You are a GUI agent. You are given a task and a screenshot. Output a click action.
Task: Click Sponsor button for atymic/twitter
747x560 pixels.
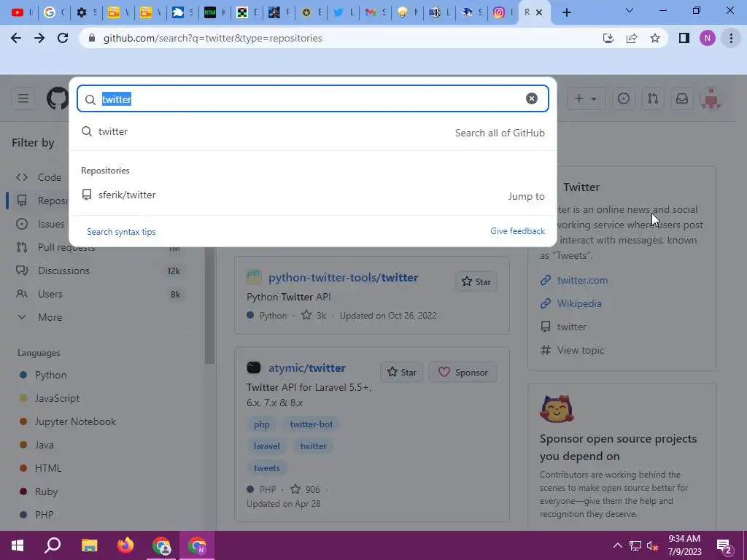pos(463,373)
